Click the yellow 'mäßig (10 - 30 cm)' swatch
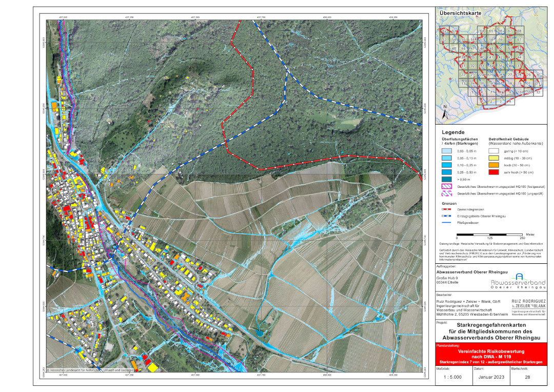The width and height of the screenshot is (554, 392). [494, 159]
